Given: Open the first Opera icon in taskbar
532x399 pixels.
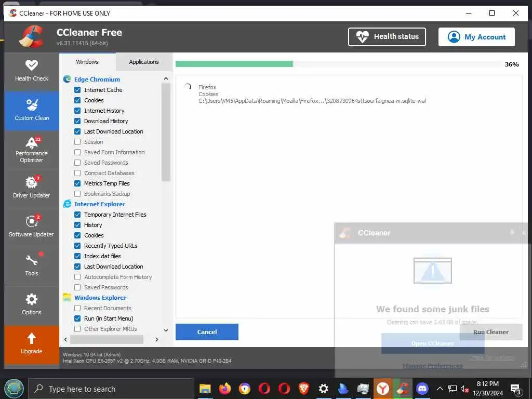Looking at the screenshot, I should [x=264, y=389].
